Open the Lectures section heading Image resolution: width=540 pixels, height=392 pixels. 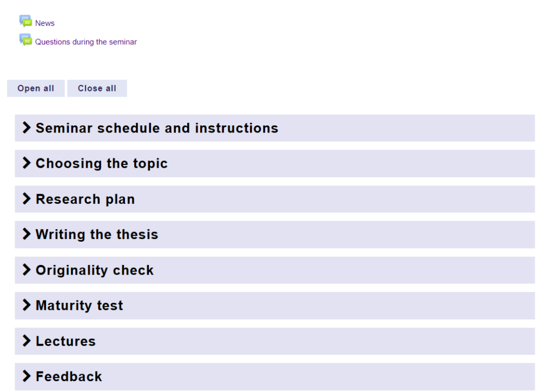(x=65, y=341)
